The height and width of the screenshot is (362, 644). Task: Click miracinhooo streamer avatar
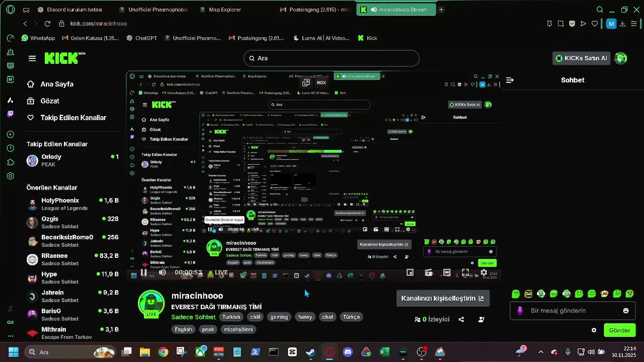coord(151,304)
